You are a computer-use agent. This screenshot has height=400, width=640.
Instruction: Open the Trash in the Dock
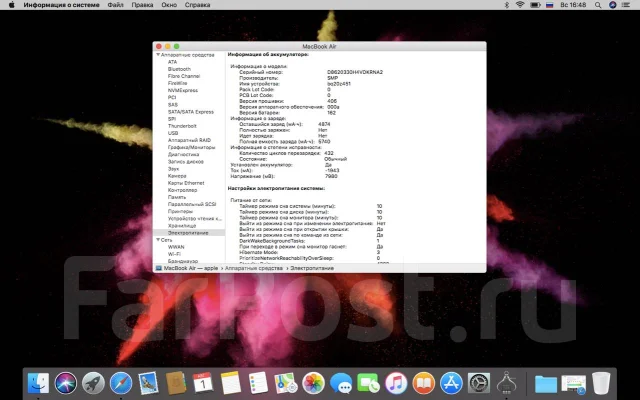(x=601, y=384)
